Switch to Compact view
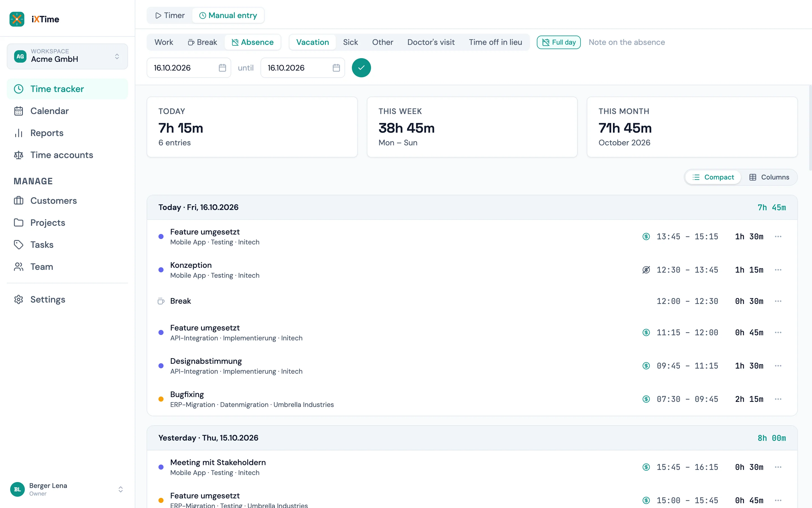The image size is (812, 508). (713, 177)
